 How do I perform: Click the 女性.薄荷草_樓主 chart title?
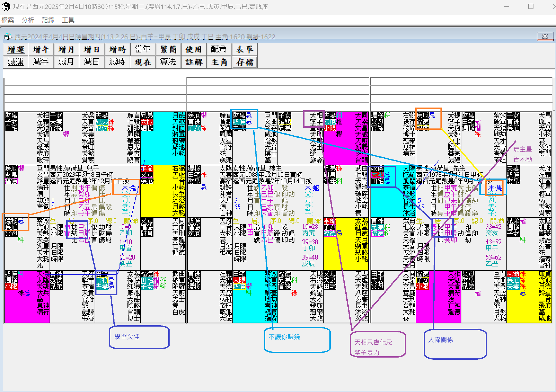pyautogui.click(x=258, y=168)
